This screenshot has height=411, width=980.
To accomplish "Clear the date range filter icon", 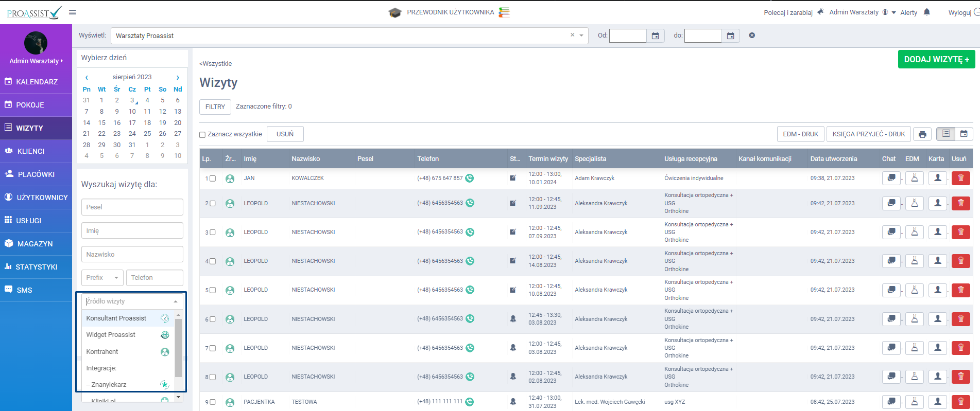I will [752, 35].
